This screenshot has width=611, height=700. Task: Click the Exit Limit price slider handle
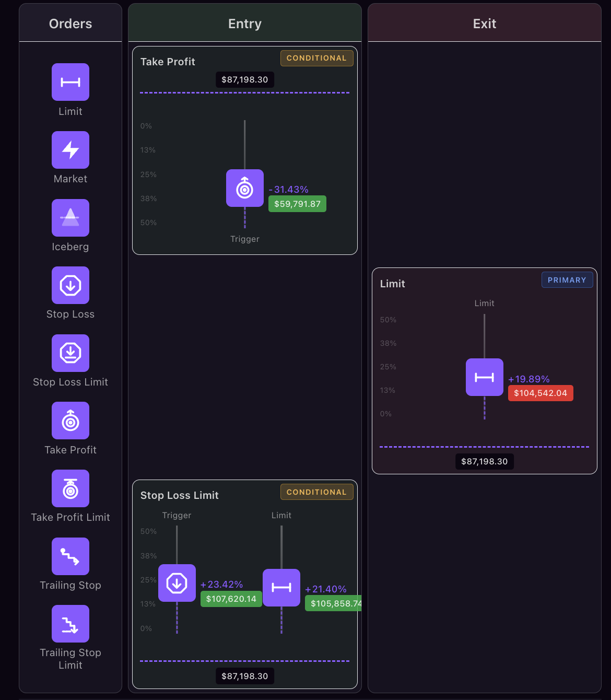pos(485,377)
